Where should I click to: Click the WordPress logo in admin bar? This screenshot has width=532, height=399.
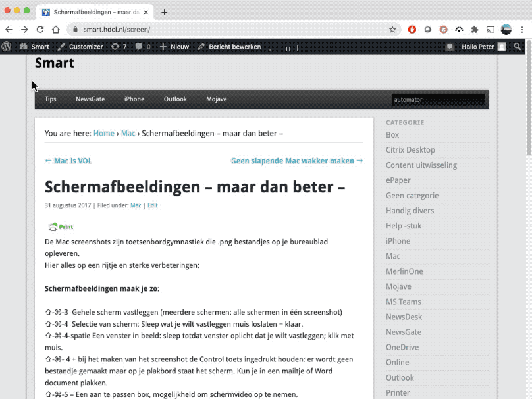click(7, 47)
